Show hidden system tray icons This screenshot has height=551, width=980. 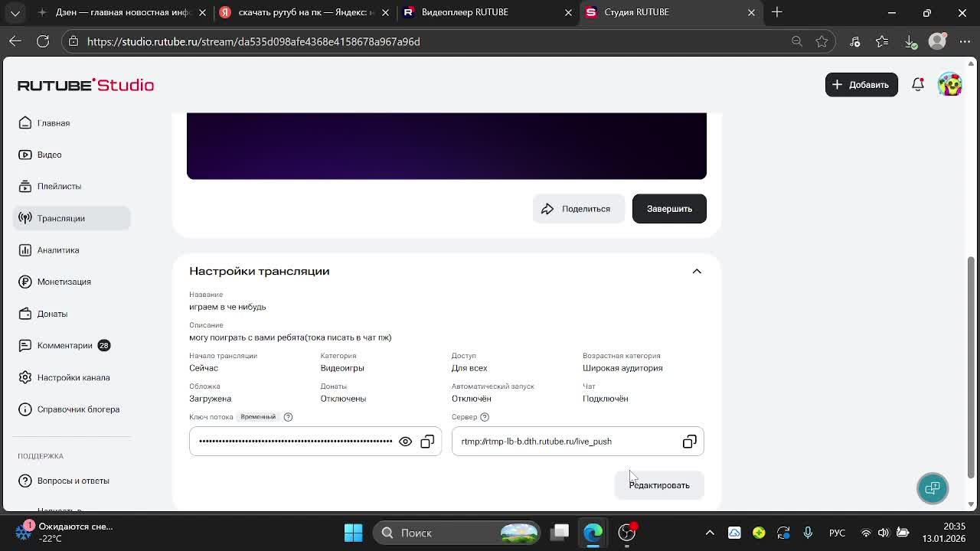click(710, 533)
